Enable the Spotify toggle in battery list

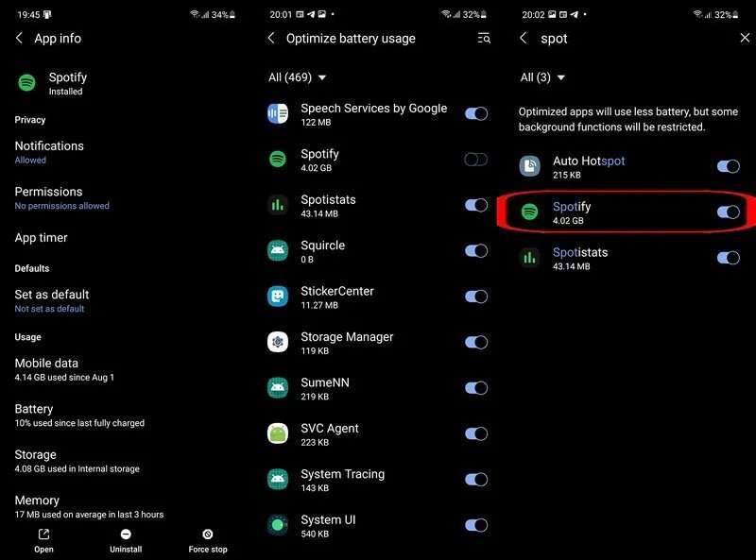pyautogui.click(x=476, y=160)
